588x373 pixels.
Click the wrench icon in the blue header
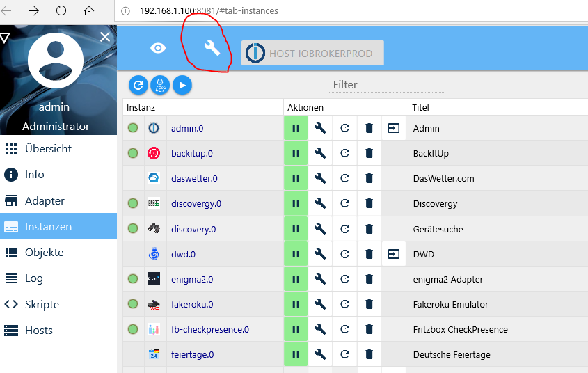pos(212,48)
